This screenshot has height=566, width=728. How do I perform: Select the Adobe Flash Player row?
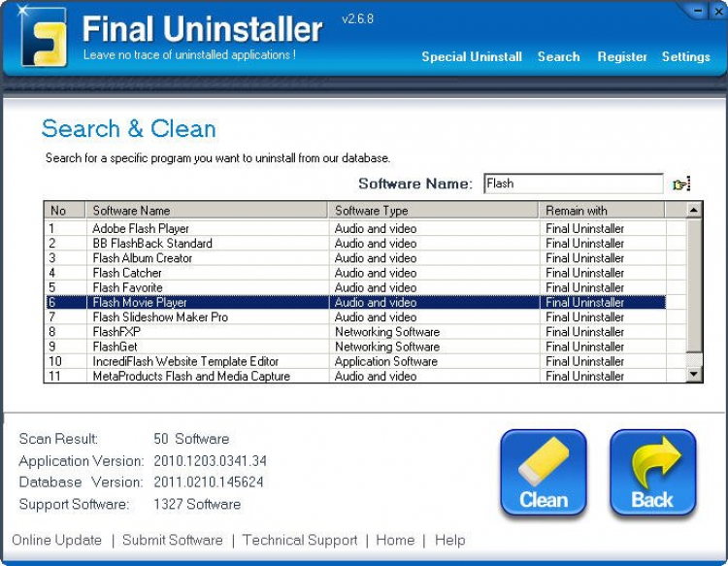[355, 228]
